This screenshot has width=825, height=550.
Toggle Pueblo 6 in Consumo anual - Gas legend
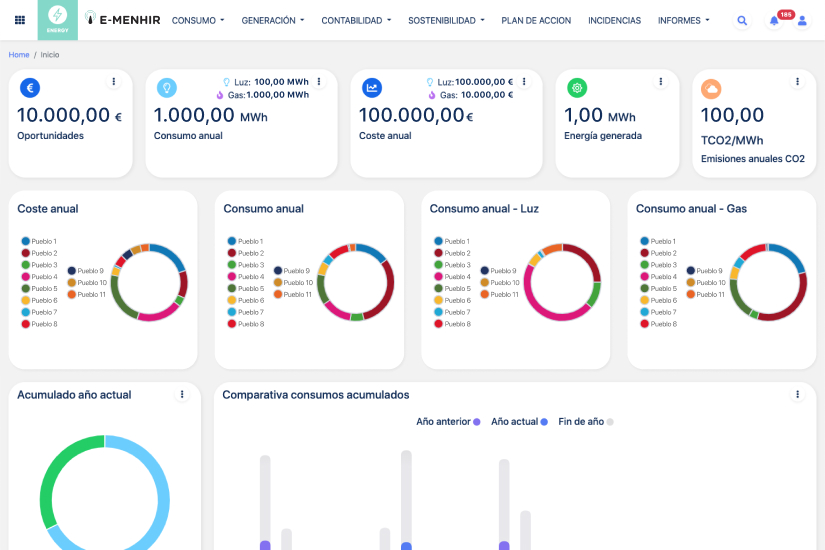click(659, 301)
